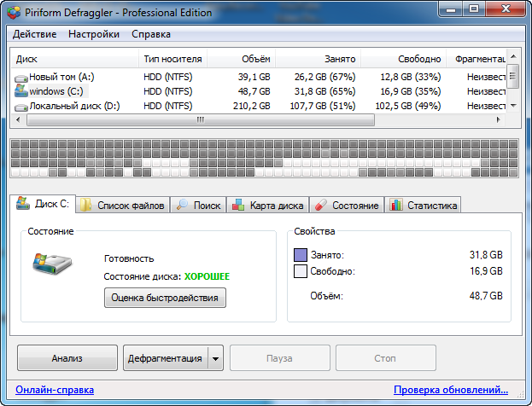The image size is (532, 406).
Task: Click the Диск C: tab drive icon
Action: [x=23, y=203]
